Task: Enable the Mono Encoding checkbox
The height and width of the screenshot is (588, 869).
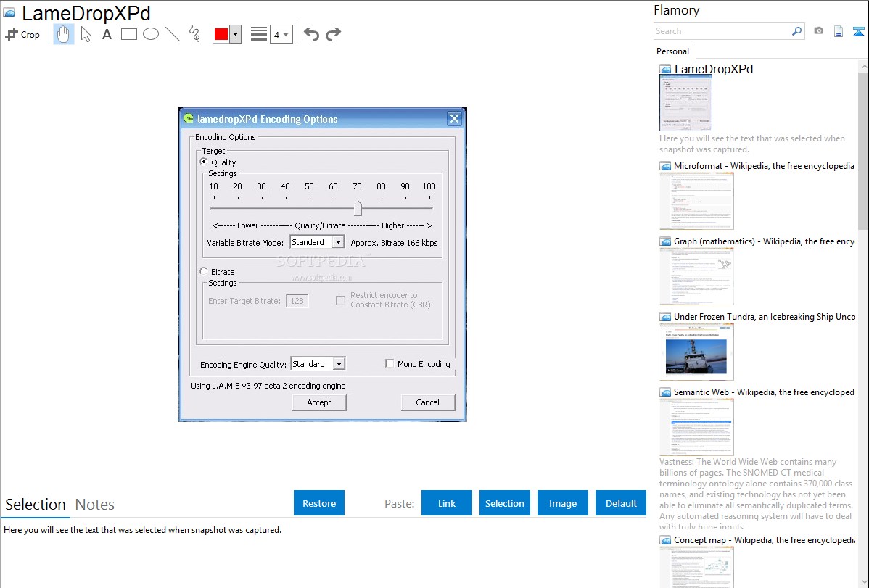Action: click(x=390, y=364)
